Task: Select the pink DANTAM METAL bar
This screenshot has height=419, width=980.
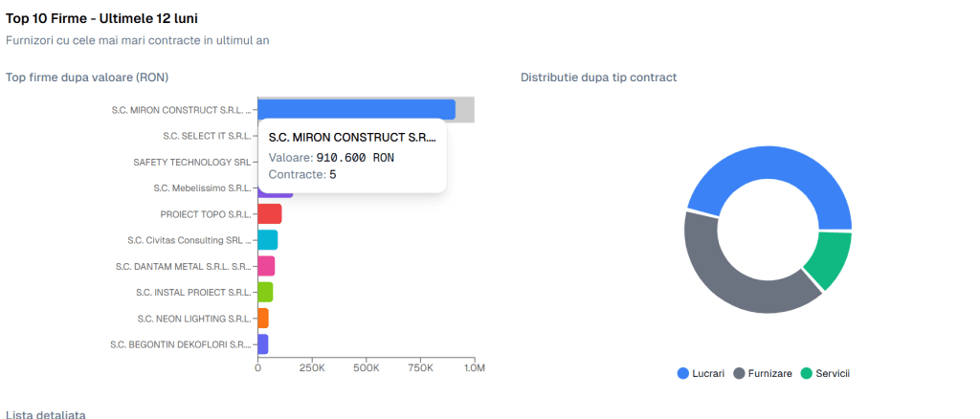Action: pyautogui.click(x=266, y=267)
